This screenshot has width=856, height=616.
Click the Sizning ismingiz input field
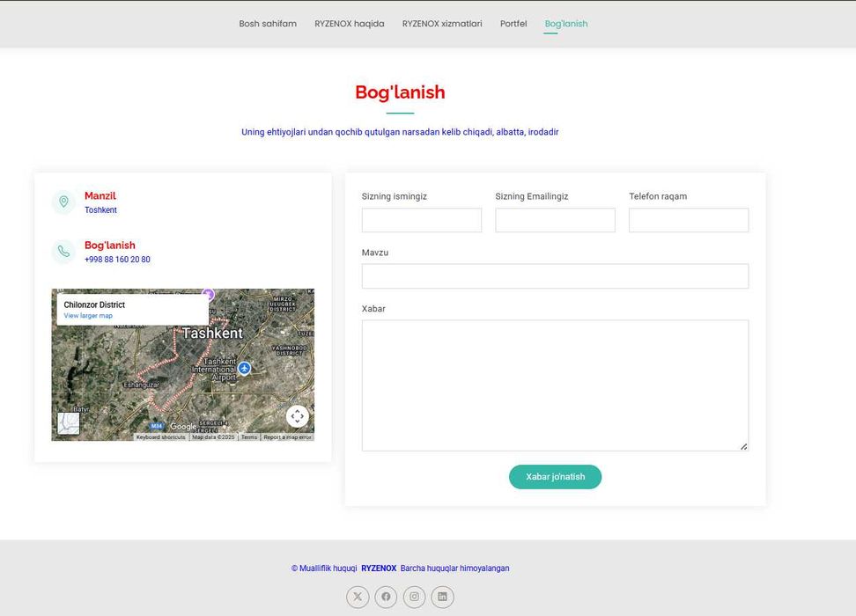[422, 220]
